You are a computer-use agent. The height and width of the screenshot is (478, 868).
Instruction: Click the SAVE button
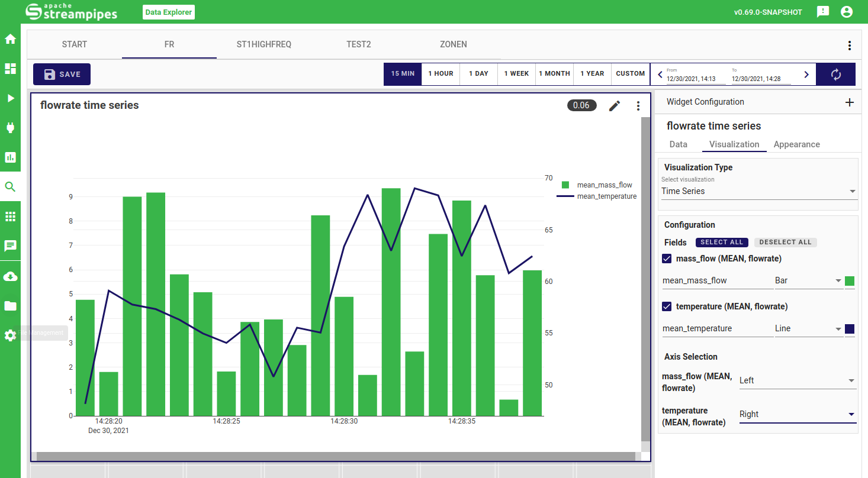click(x=62, y=75)
